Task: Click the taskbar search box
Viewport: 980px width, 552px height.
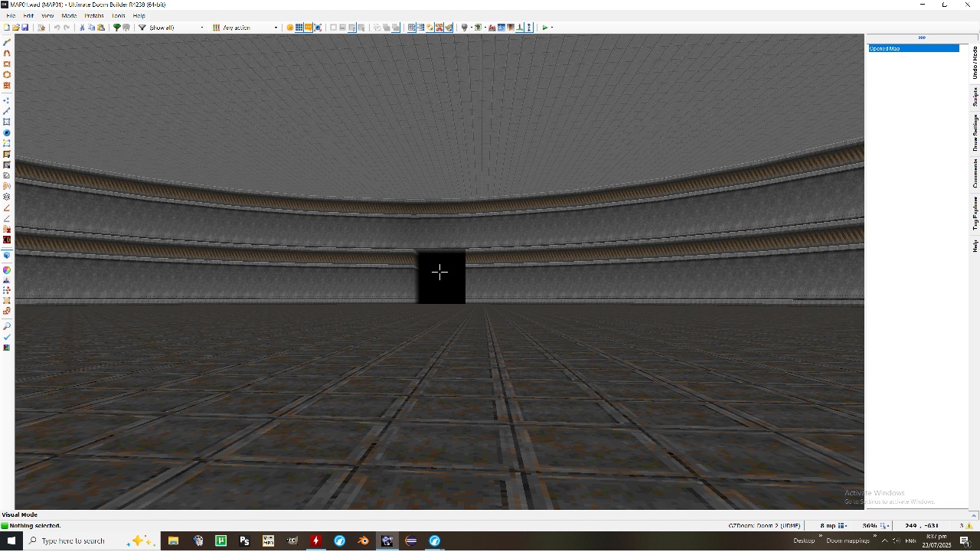Action: pyautogui.click(x=92, y=541)
